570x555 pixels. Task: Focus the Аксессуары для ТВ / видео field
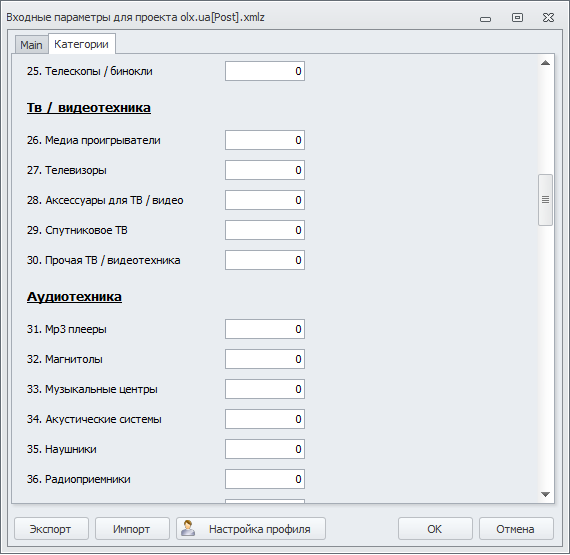point(265,200)
